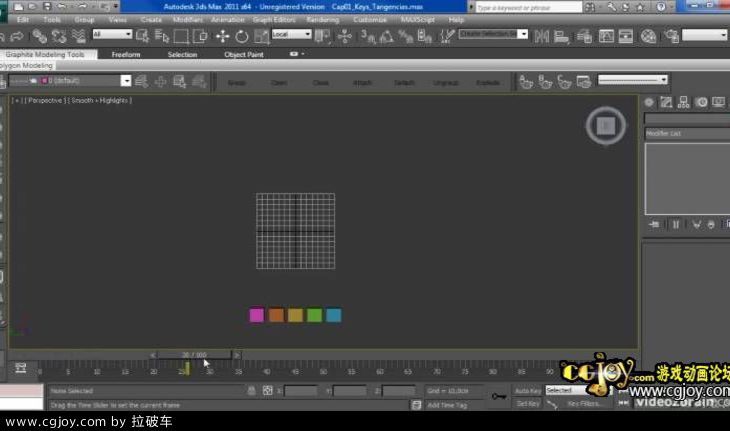Open the Perspective viewport label menu

pos(45,101)
